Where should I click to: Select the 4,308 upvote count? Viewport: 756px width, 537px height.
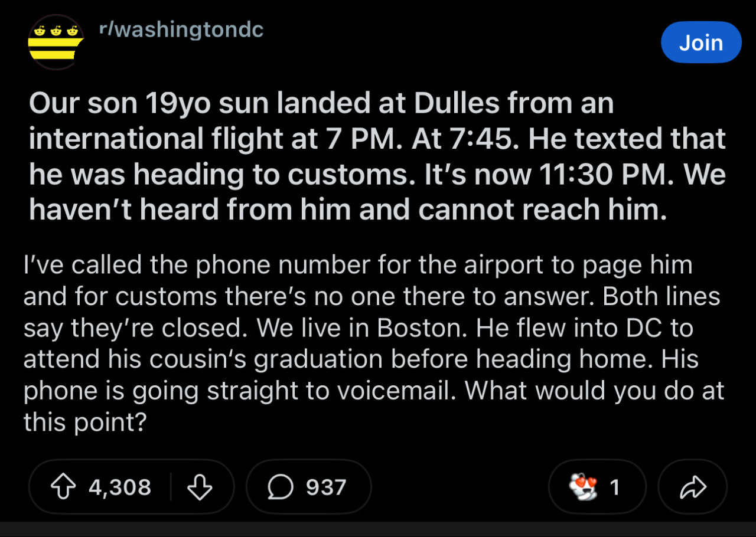click(120, 487)
